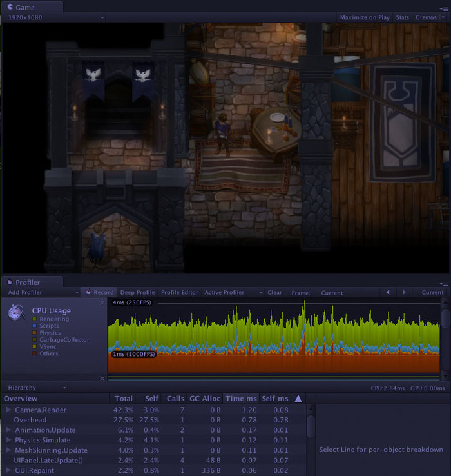Viewport: 451px width, 476px height.
Task: Click the hierarchy list scrollbar thumb
Action: point(311,426)
